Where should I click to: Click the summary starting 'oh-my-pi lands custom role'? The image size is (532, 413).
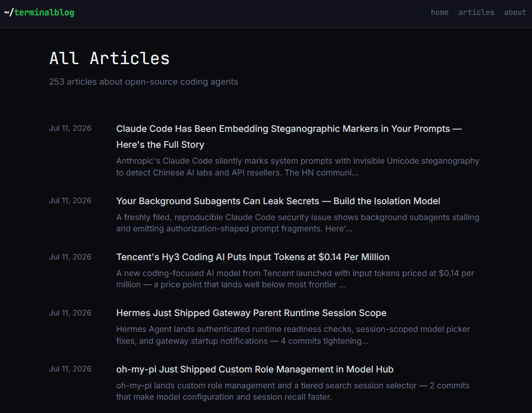[293, 391]
